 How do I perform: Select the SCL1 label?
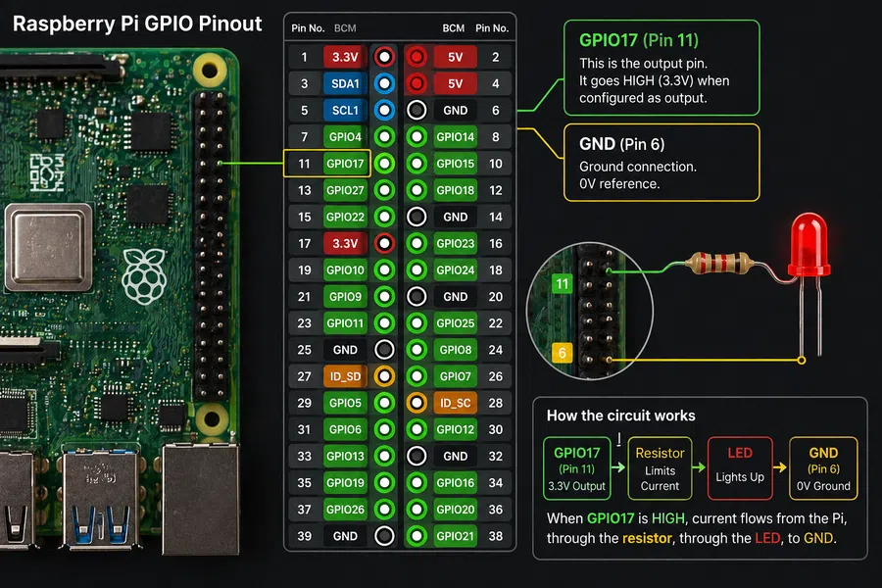tap(345, 111)
